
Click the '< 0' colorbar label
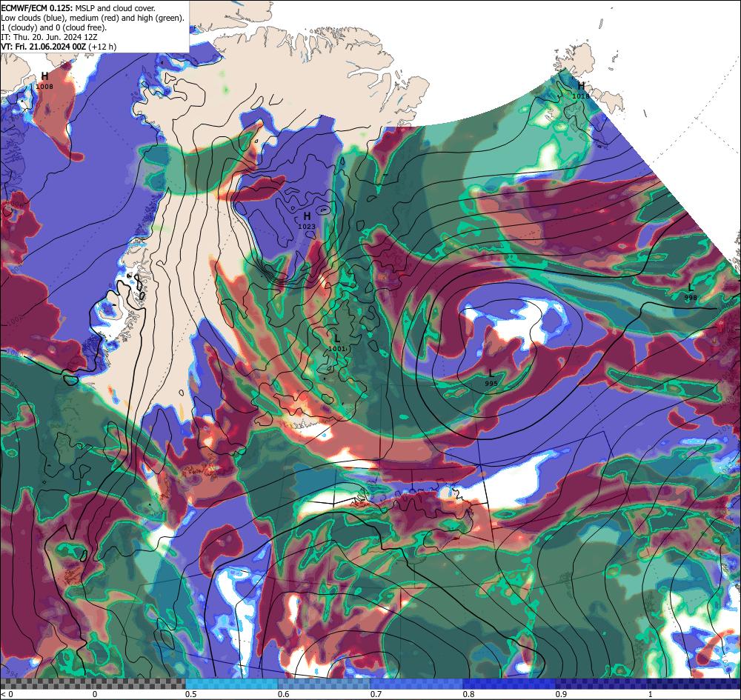[x=7, y=694]
